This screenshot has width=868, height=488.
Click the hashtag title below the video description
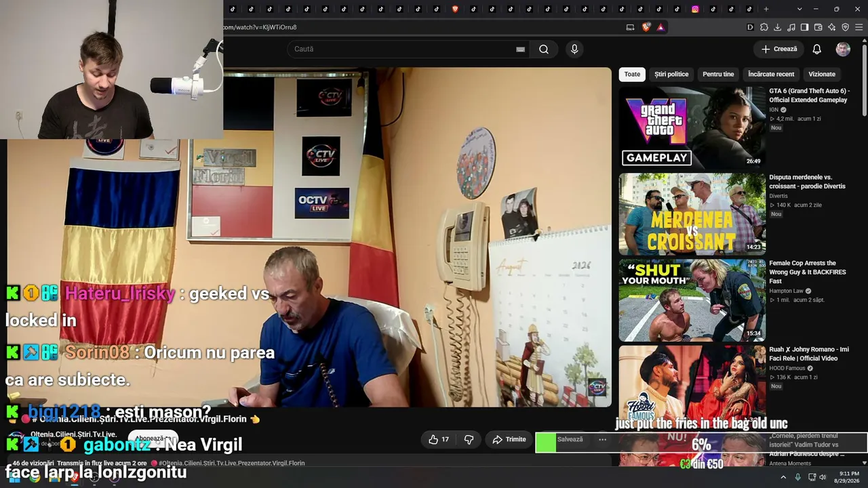pyautogui.click(x=231, y=464)
